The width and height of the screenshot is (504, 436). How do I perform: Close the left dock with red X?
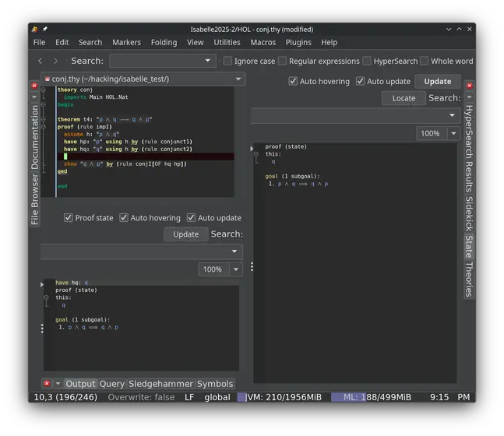point(34,86)
